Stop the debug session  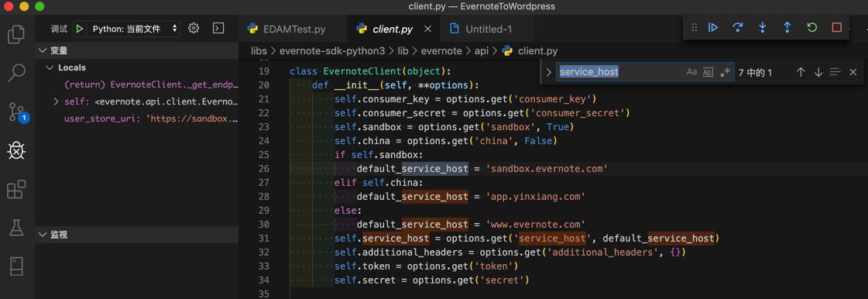click(x=836, y=27)
